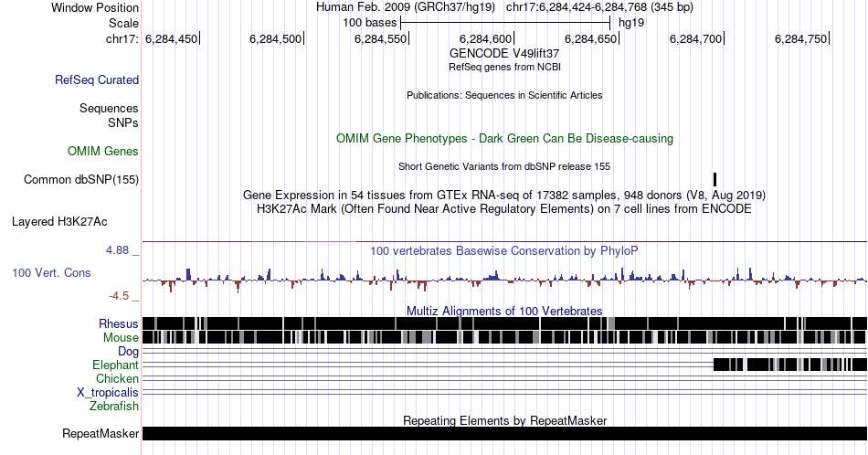Click the RefSeq Curated track label

(96, 79)
